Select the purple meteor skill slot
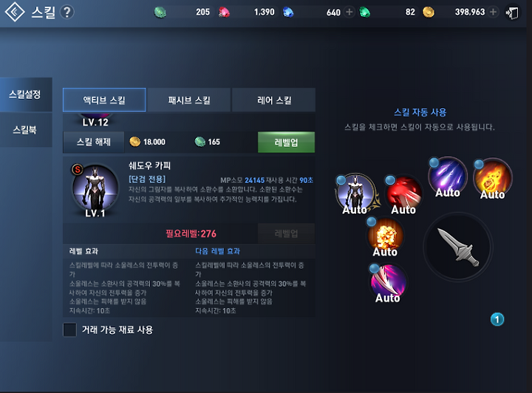Screen dimensions: 532x393 coord(448,177)
